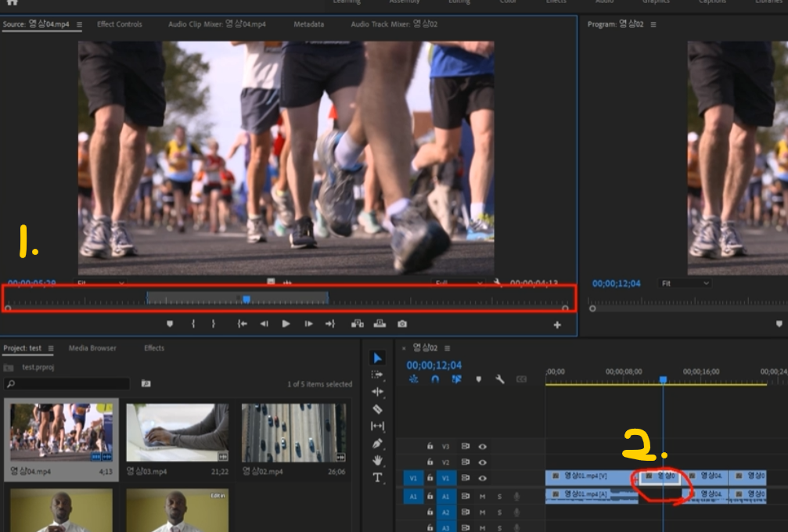The width and height of the screenshot is (788, 532).
Task: Mute the A1 audio track
Action: click(483, 496)
